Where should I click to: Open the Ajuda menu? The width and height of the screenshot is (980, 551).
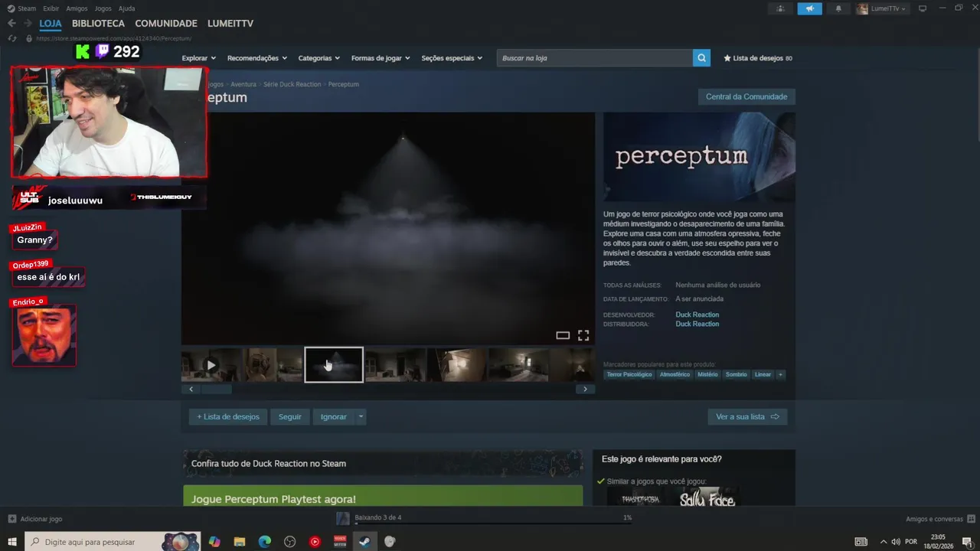click(127, 8)
